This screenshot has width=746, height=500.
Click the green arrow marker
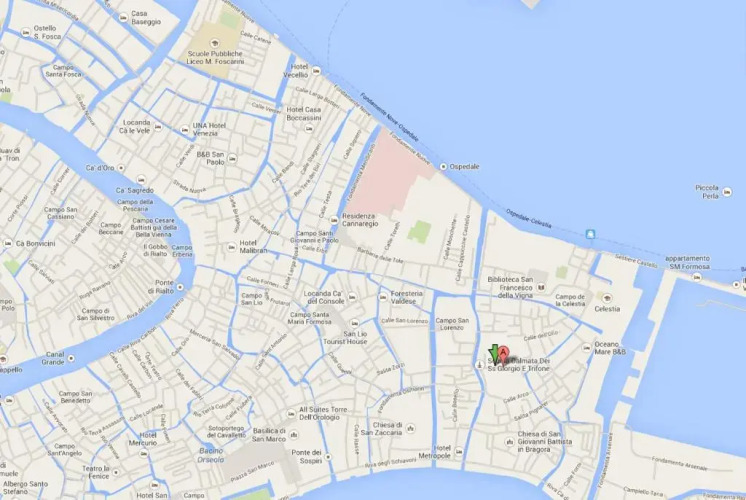pos(494,353)
